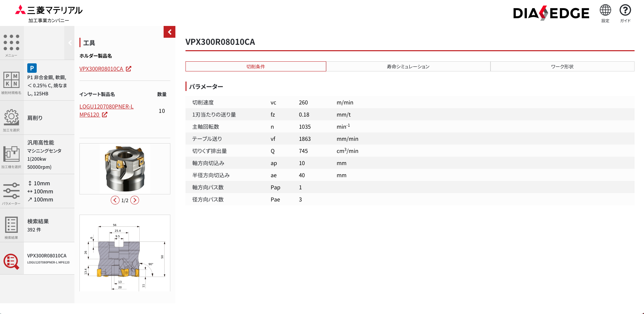Open the question mark guide icon
Image resolution: width=644 pixels, height=314 pixels.
625,10
